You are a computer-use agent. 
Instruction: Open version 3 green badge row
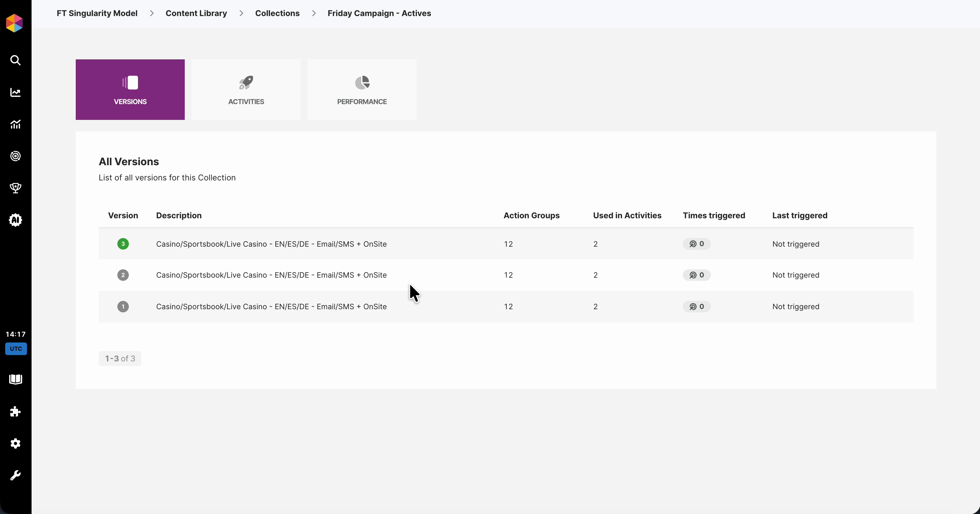123,244
